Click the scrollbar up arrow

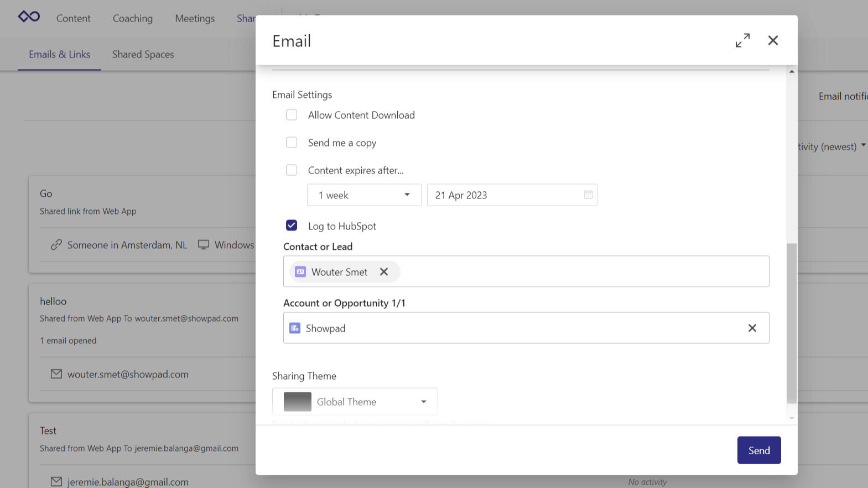[792, 71]
